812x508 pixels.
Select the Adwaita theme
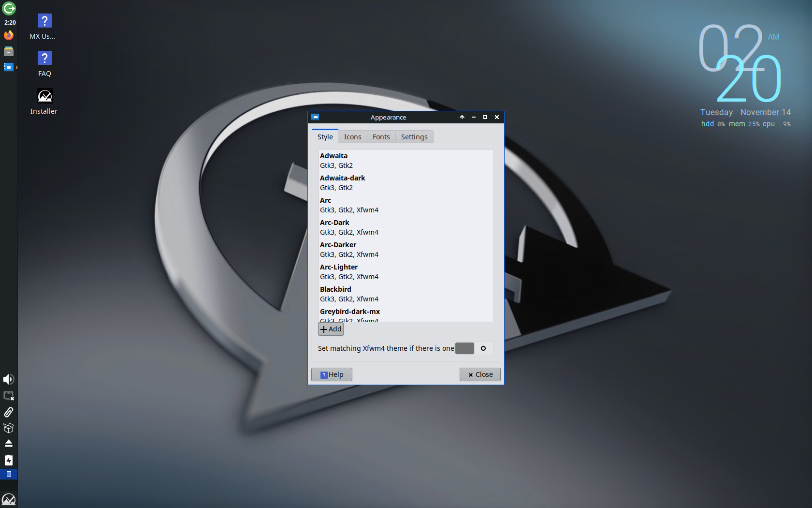(406, 161)
